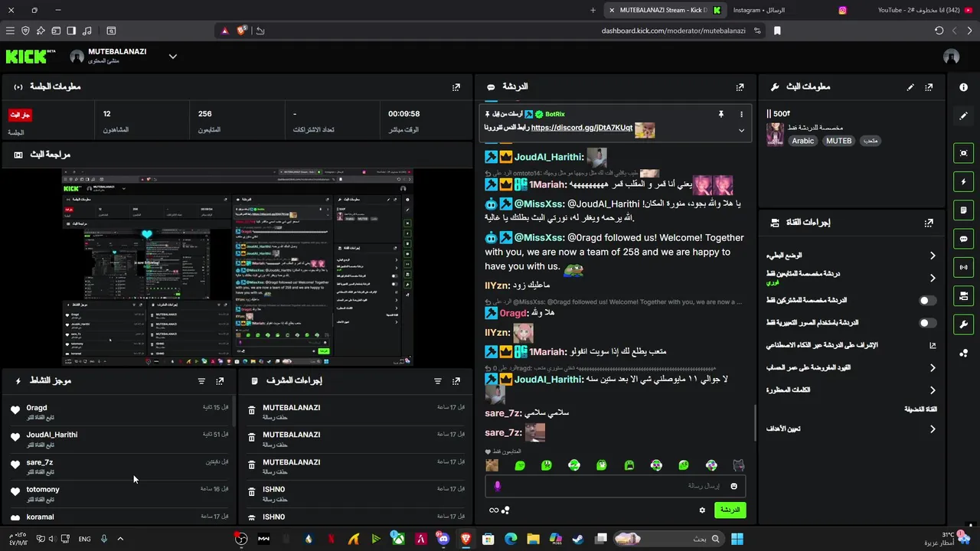This screenshot has width=980, height=551.
Task: Open user avatar menu in top right
Action: pyautogui.click(x=952, y=57)
